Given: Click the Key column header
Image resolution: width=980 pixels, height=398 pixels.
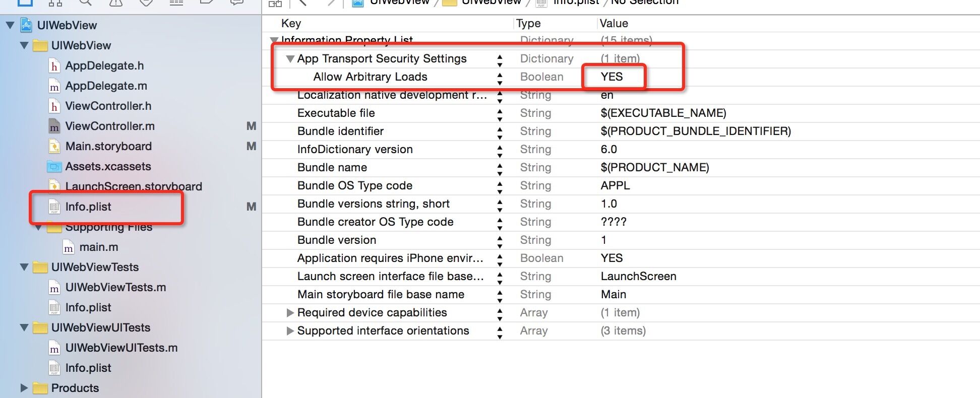Looking at the screenshot, I should 291,23.
